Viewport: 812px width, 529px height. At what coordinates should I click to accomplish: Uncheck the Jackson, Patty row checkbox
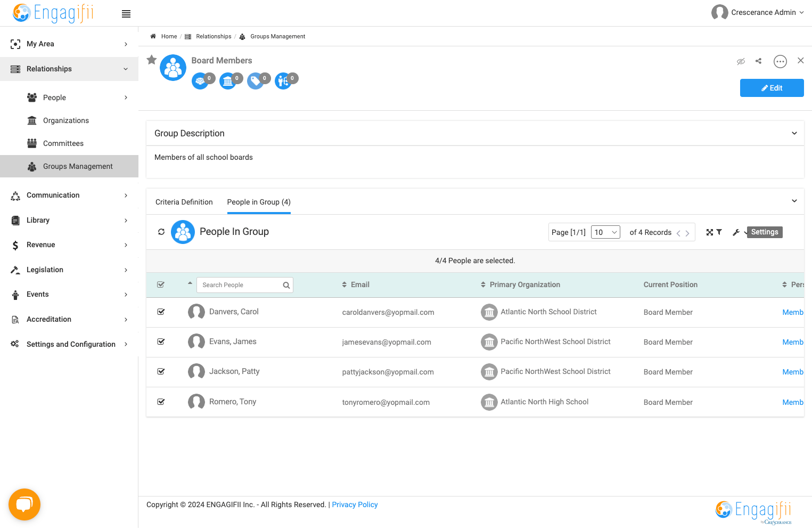161,372
